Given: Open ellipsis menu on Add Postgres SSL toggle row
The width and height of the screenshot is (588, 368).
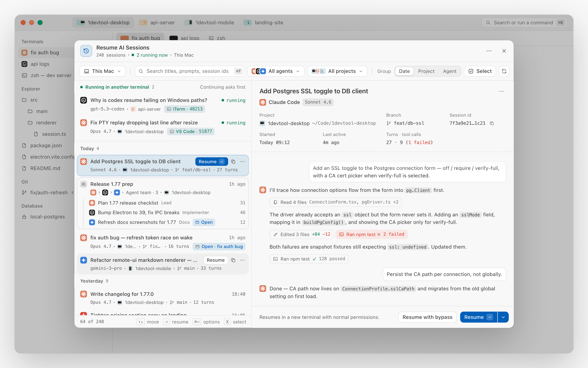Looking at the screenshot, I should [x=243, y=162].
